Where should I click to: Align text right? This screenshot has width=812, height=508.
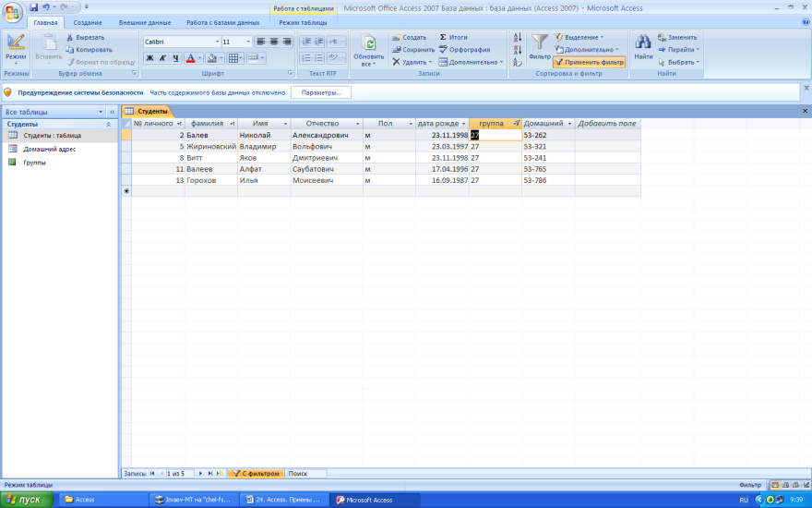[x=287, y=42]
